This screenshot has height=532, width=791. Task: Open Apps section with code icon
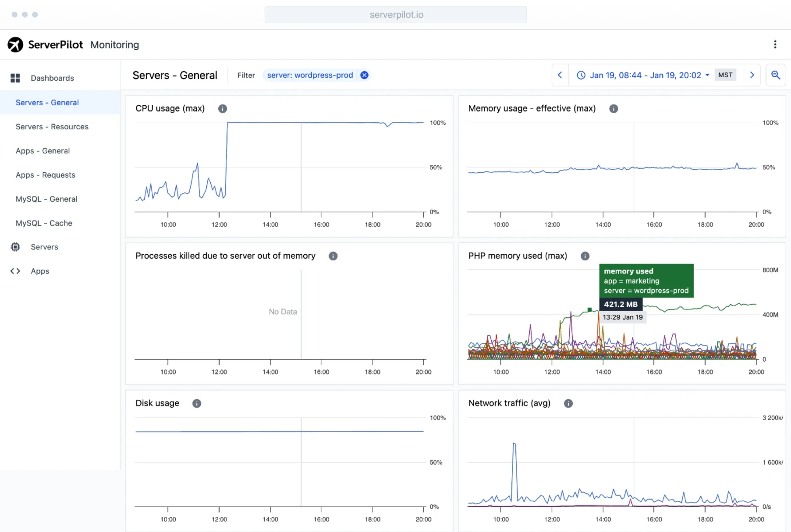(40, 271)
